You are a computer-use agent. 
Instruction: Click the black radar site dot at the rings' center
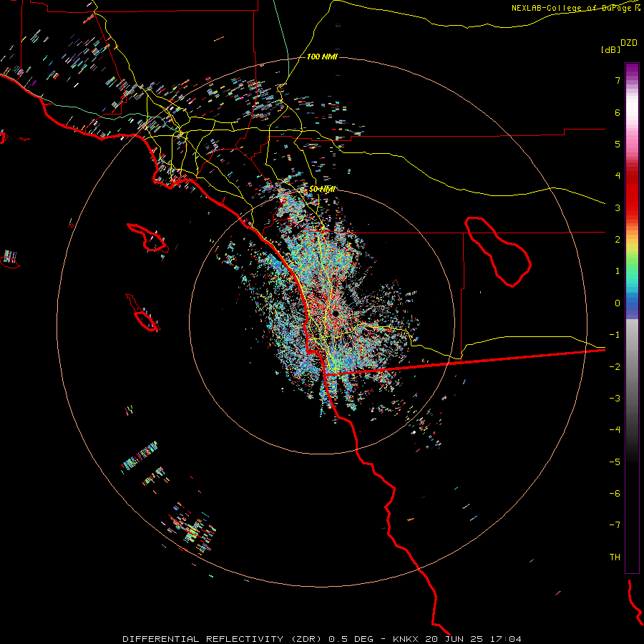335,313
